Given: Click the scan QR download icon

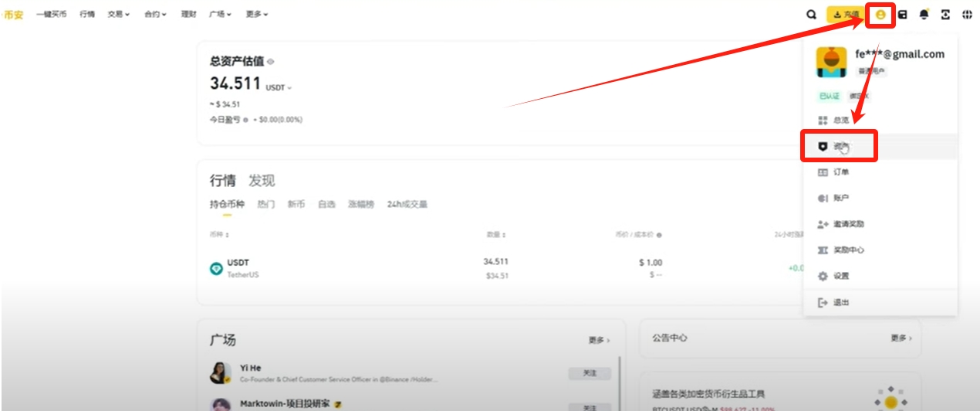Looking at the screenshot, I should coord(945,15).
